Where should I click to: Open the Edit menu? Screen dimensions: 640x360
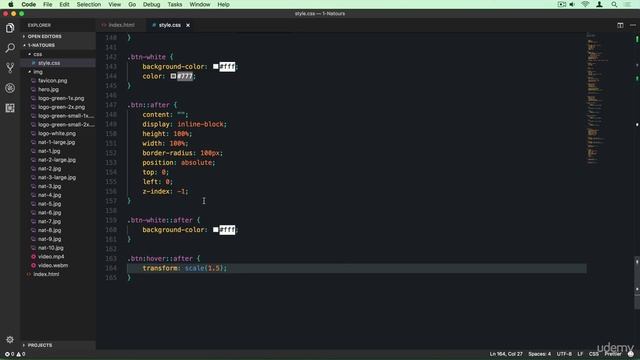pyautogui.click(x=64, y=4)
